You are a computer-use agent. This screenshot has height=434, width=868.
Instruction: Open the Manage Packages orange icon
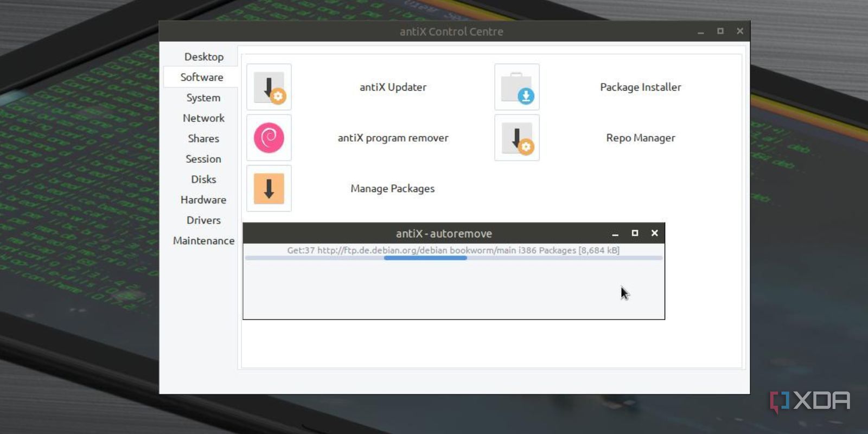point(269,188)
